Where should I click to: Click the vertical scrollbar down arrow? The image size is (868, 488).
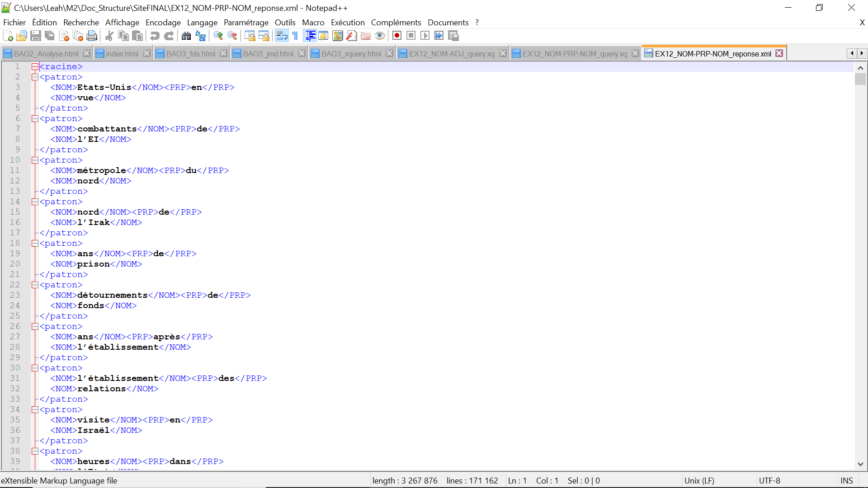(x=860, y=464)
